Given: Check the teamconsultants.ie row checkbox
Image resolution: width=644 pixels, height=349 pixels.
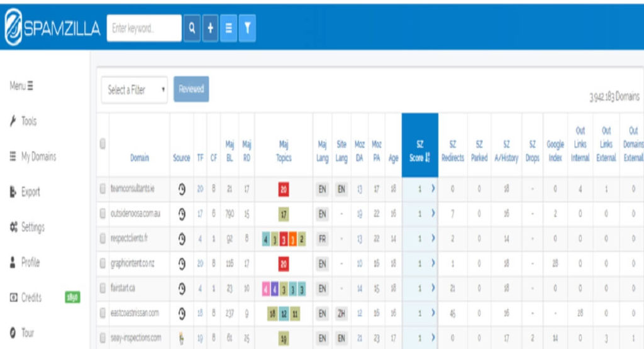Looking at the screenshot, I should (x=103, y=189).
